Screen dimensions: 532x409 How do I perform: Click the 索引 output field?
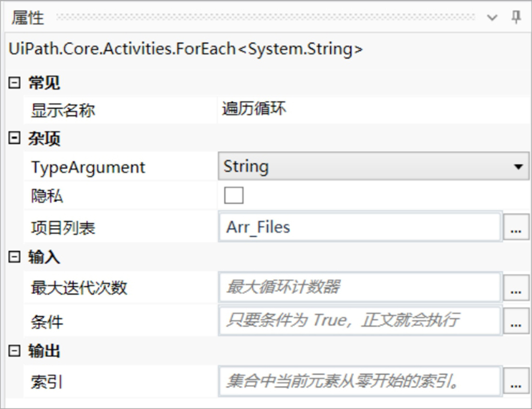(x=360, y=381)
